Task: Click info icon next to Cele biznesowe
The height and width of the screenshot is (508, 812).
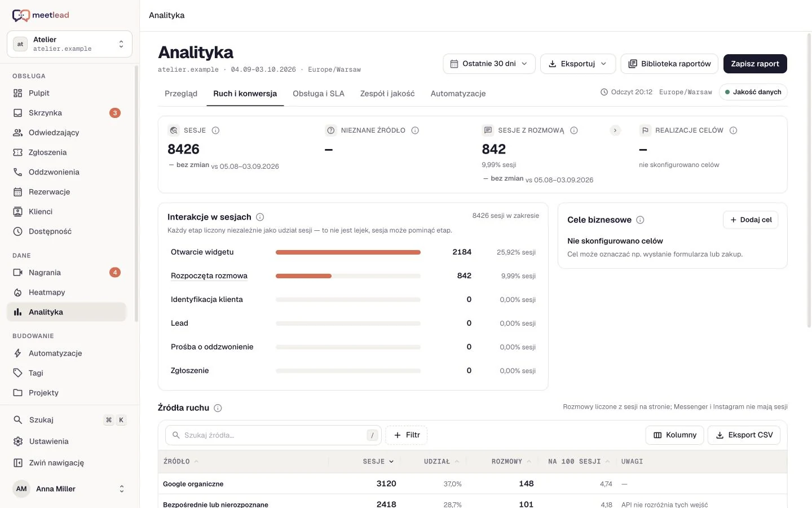Action: 640,220
